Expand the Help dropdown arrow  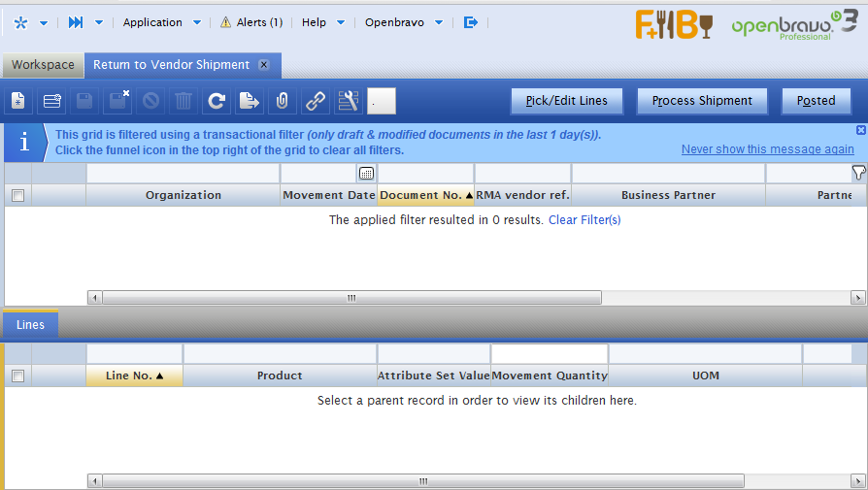[x=341, y=23]
